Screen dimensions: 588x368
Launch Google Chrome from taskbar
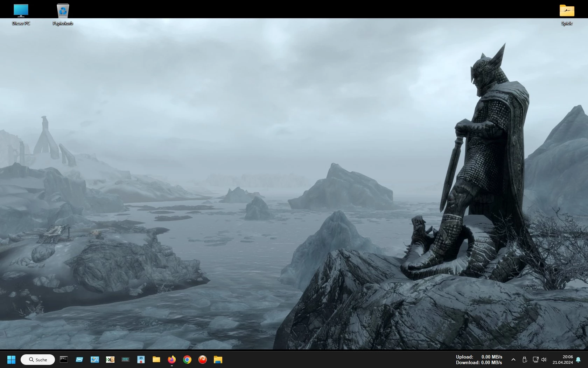click(x=187, y=360)
